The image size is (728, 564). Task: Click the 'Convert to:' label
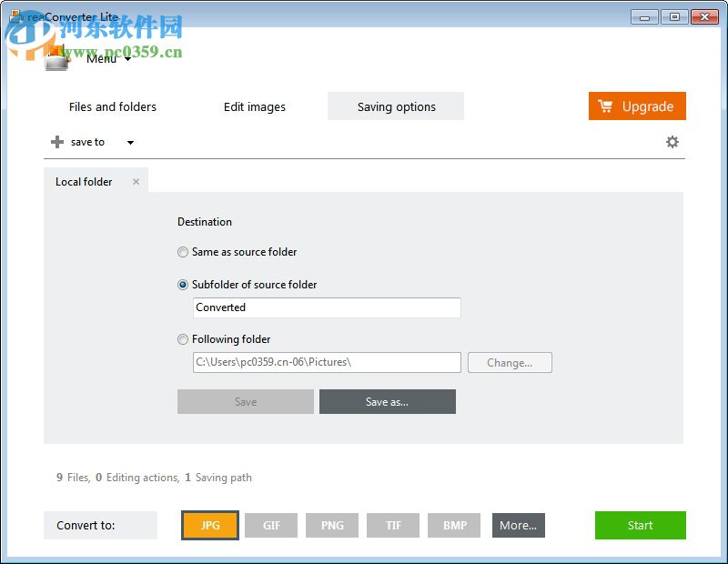coord(86,525)
